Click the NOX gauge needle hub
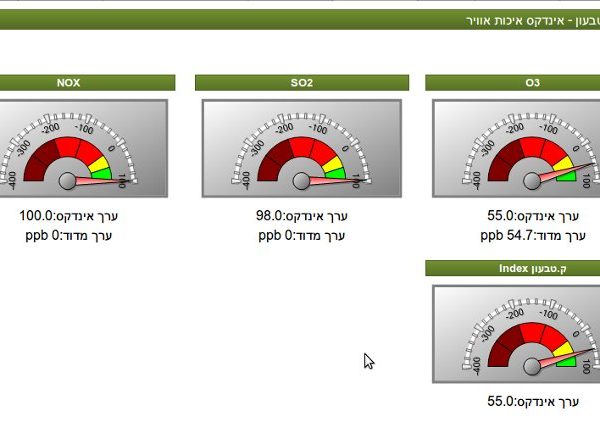The height and width of the screenshot is (422, 600). 68,181
